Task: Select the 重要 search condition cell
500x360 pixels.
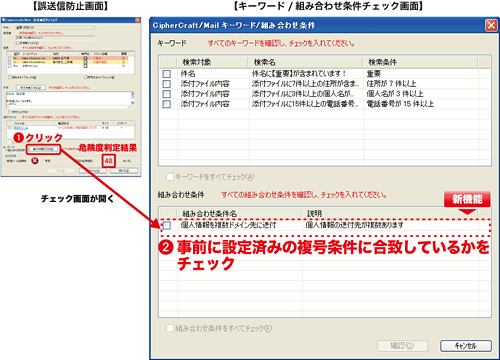Action: point(374,74)
